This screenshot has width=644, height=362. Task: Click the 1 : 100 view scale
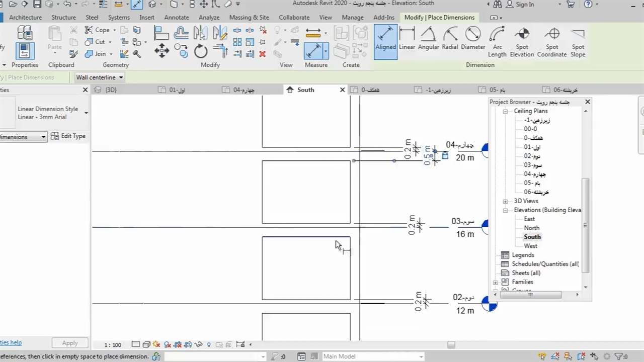113,345
